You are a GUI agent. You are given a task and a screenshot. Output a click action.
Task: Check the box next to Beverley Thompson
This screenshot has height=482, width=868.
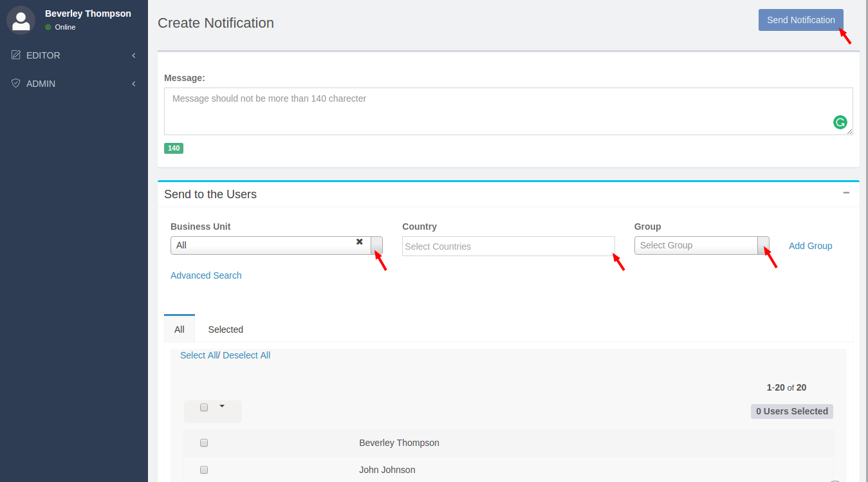204,443
